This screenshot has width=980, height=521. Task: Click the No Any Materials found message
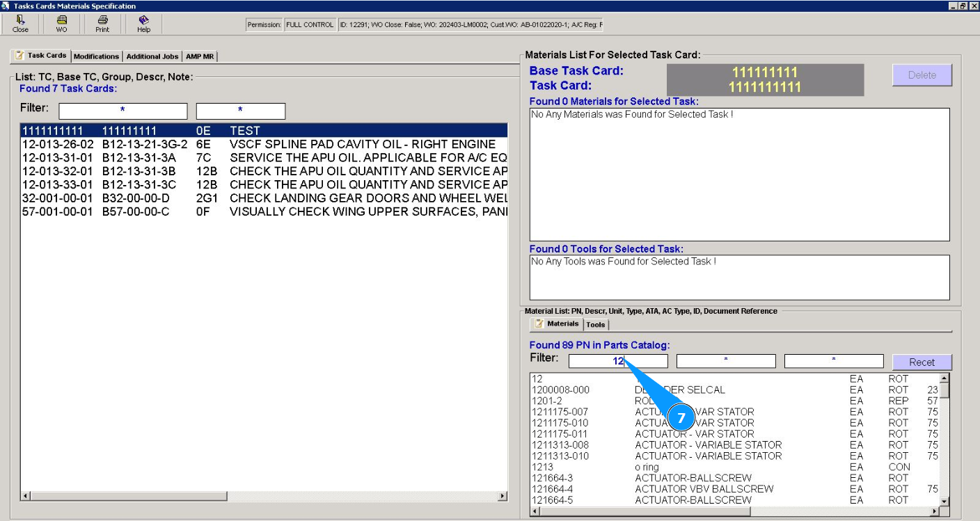632,114
